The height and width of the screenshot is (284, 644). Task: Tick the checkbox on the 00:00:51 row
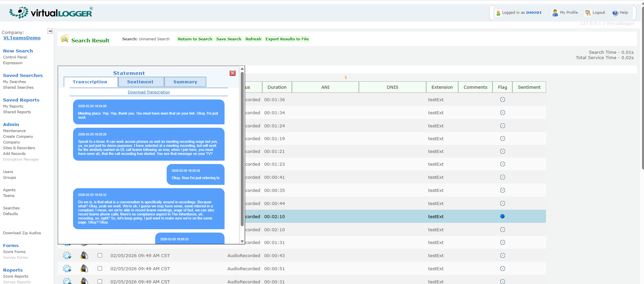[x=100, y=269]
